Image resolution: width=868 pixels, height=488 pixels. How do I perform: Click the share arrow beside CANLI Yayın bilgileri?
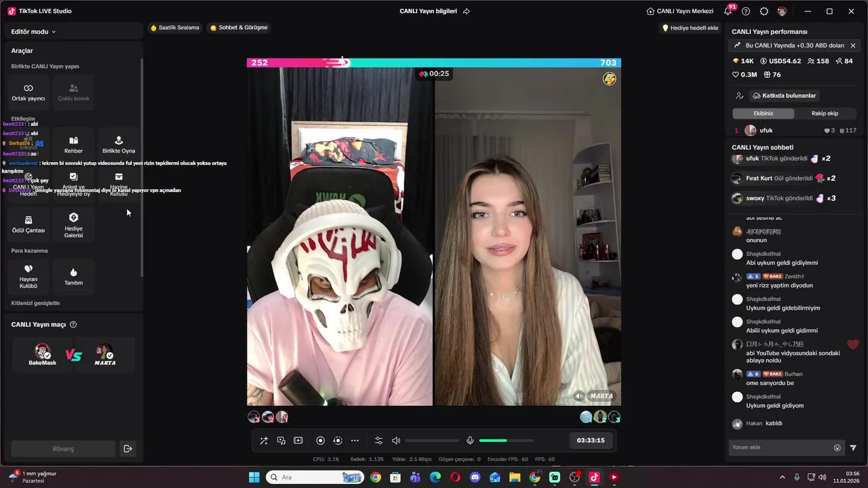pos(467,12)
